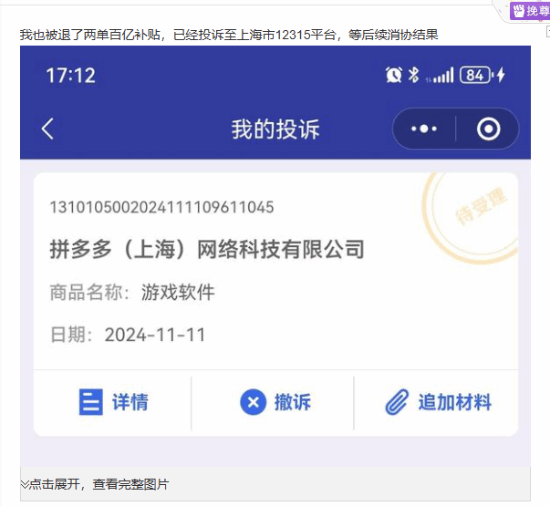Click the 17:12 time display
The image size is (550, 506).
click(71, 75)
